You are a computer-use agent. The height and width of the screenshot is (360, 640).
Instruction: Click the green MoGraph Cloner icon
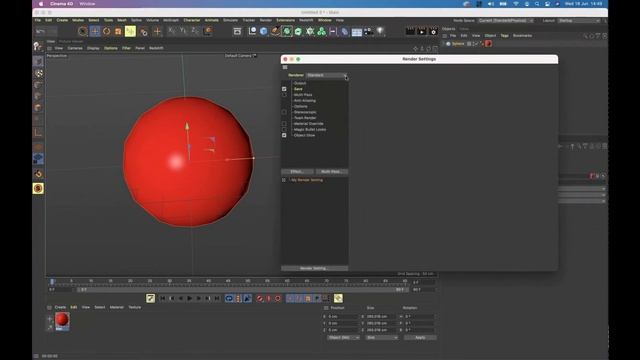tap(322, 31)
